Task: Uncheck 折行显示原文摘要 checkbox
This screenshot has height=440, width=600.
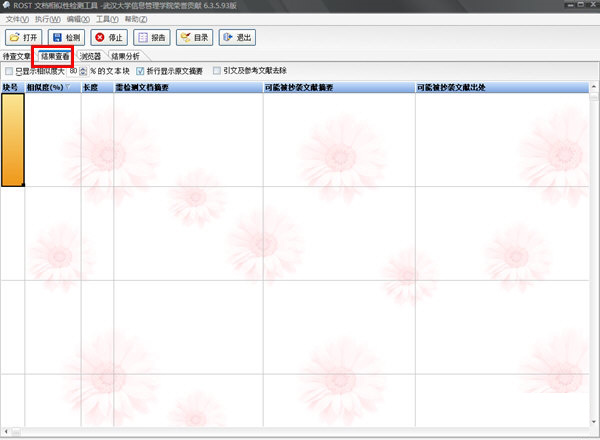Action: click(140, 72)
